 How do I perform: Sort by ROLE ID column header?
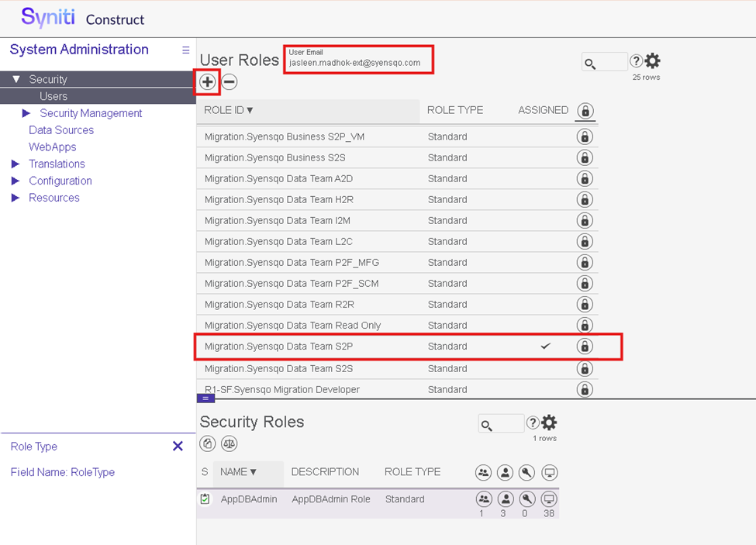pyautogui.click(x=229, y=110)
